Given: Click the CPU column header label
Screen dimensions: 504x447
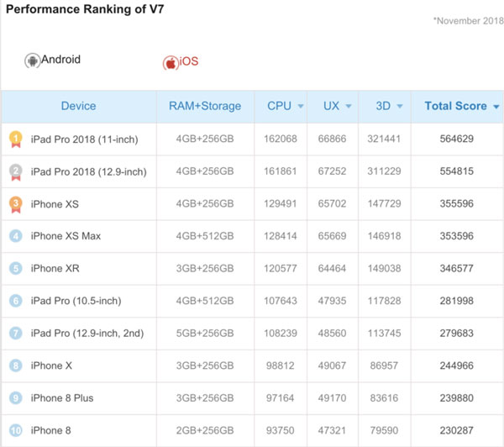Looking at the screenshot, I should coord(280,106).
